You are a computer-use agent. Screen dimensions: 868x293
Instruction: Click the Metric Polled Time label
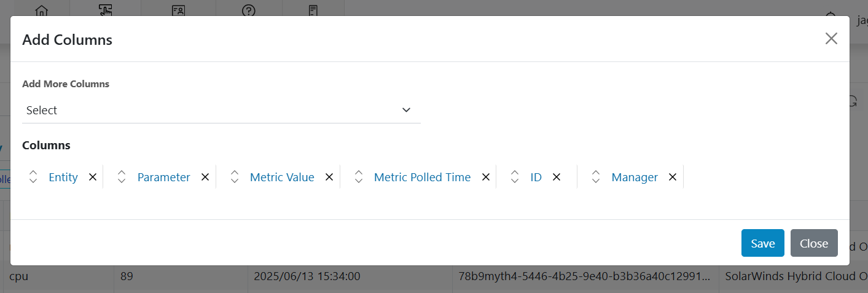(x=422, y=177)
